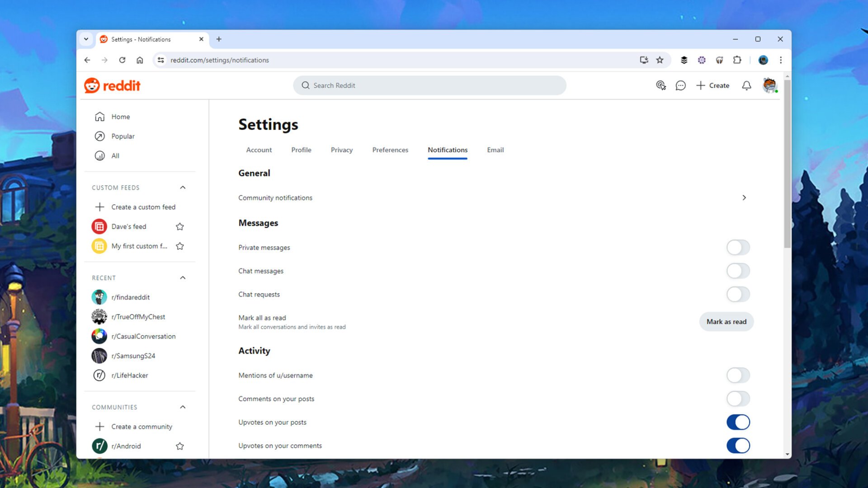This screenshot has width=868, height=488.
Task: Favorite Dave's feed with the star
Action: coord(180,226)
